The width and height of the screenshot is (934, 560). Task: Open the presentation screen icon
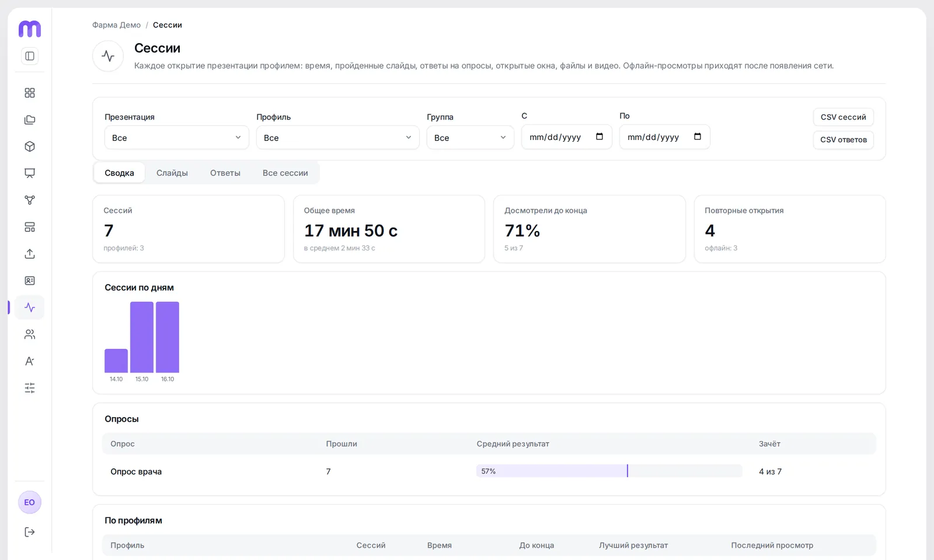(x=30, y=173)
